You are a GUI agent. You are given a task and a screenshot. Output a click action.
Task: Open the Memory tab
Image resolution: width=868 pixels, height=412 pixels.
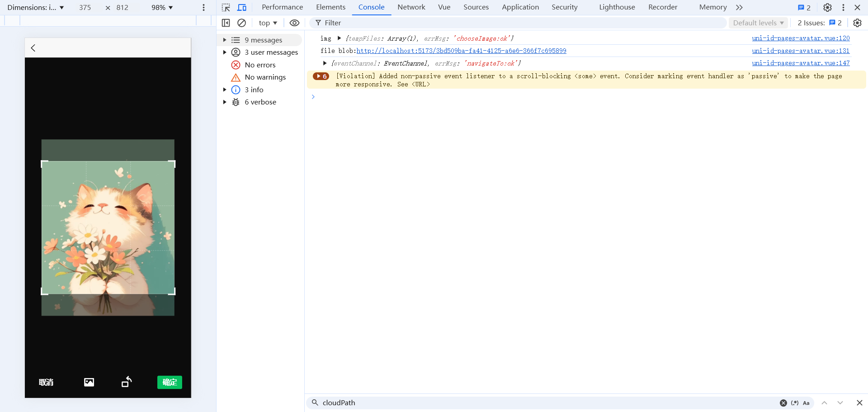[713, 7]
